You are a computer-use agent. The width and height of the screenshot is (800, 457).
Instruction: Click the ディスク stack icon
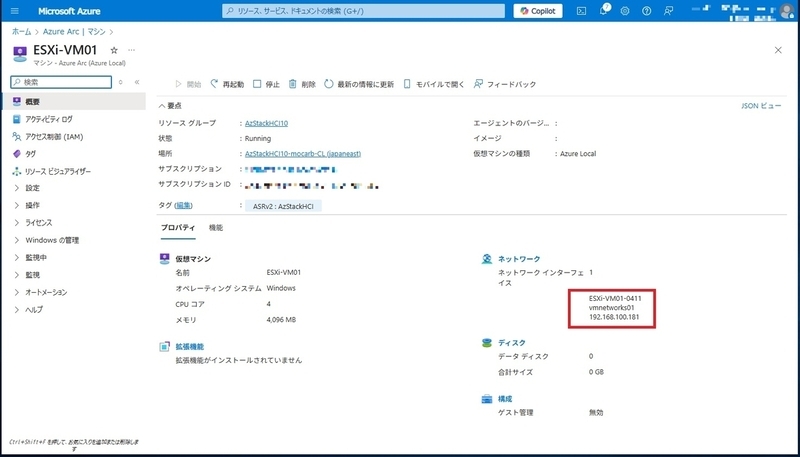pos(487,343)
